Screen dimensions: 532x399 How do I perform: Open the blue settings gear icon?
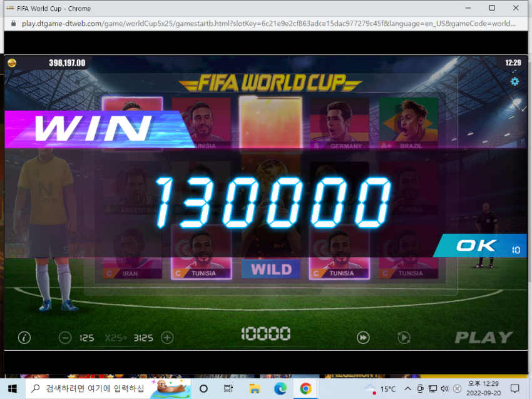pos(514,81)
